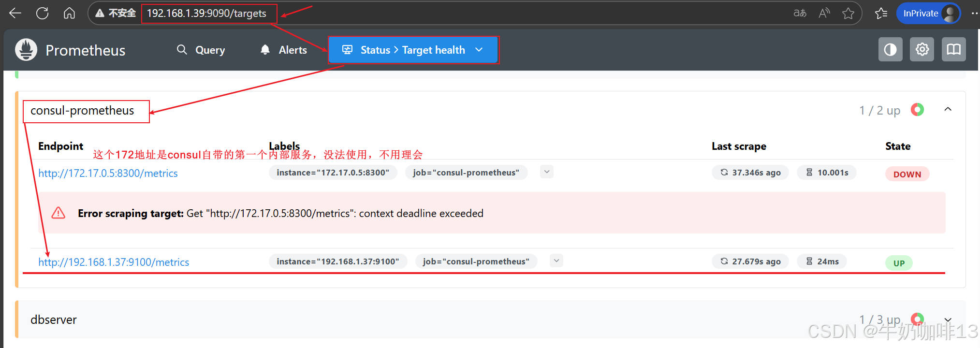Click the dbserver pool name
The height and width of the screenshot is (348, 980).
pyautogui.click(x=54, y=320)
